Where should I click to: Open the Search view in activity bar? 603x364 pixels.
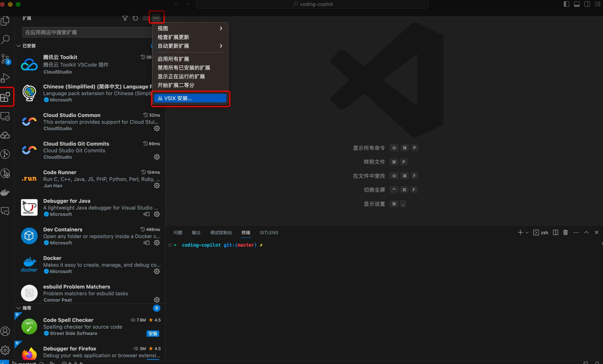pyautogui.click(x=5, y=39)
